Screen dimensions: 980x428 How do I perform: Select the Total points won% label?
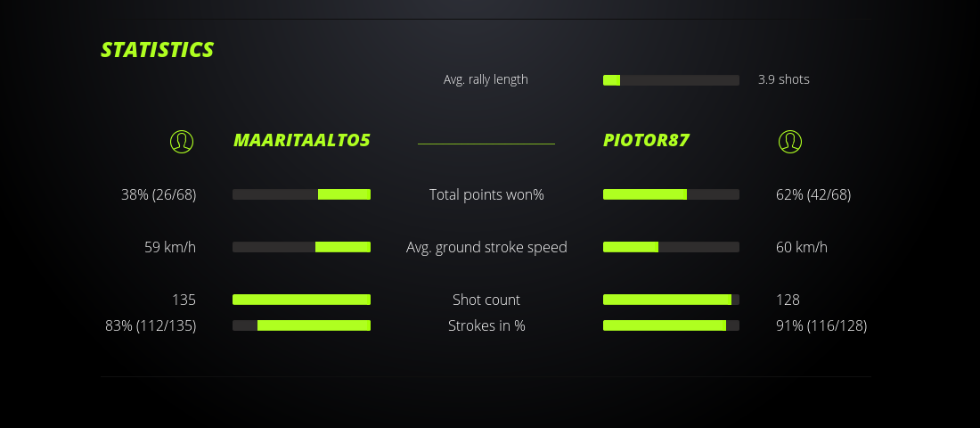point(486,194)
